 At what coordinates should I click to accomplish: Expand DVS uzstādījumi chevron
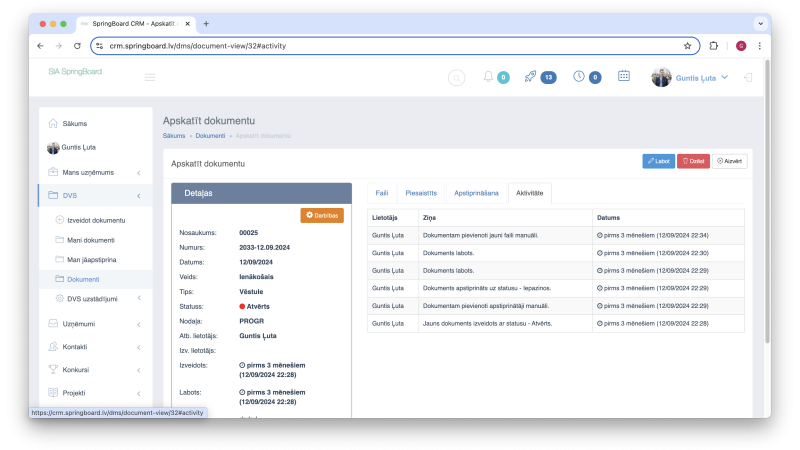coord(139,298)
